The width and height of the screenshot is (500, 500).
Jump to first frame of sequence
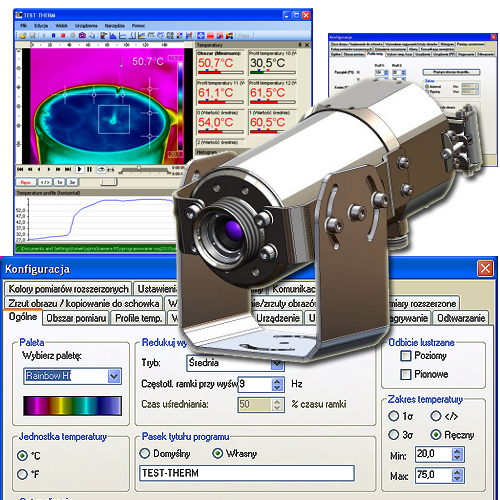pos(20,169)
